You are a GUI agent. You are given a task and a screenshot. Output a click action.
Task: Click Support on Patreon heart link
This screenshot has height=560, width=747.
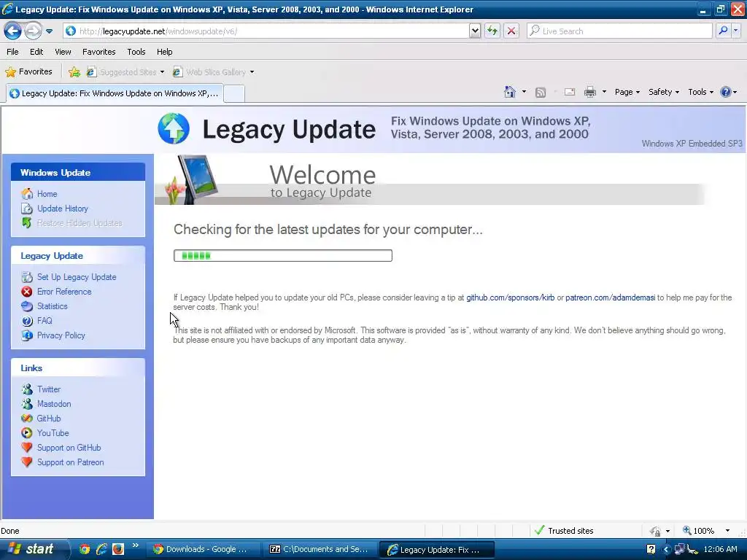coord(70,462)
